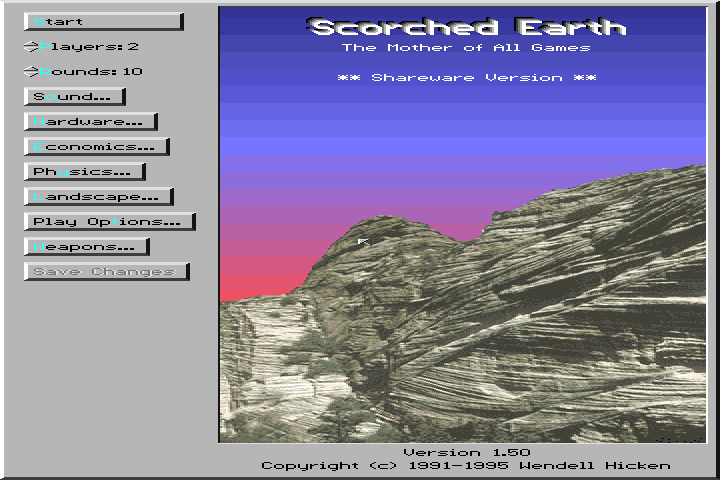Open the Weapons... settings
This screenshot has height=480, width=720.
pyautogui.click(x=86, y=247)
